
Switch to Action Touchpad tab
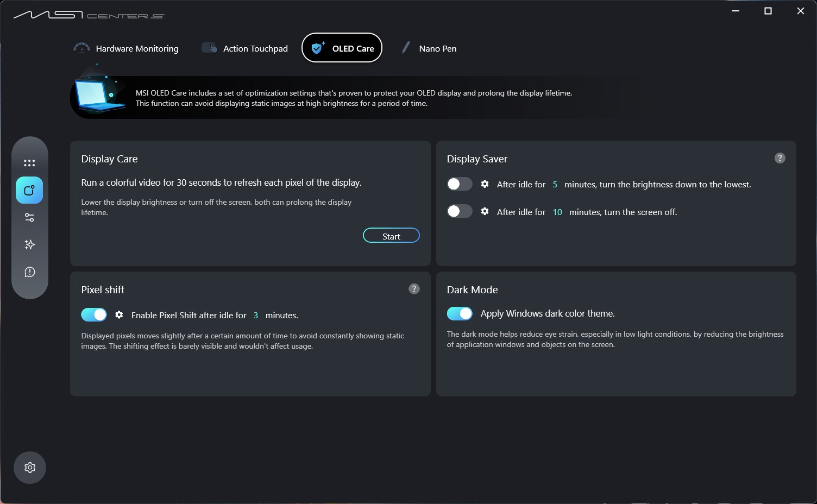point(244,48)
